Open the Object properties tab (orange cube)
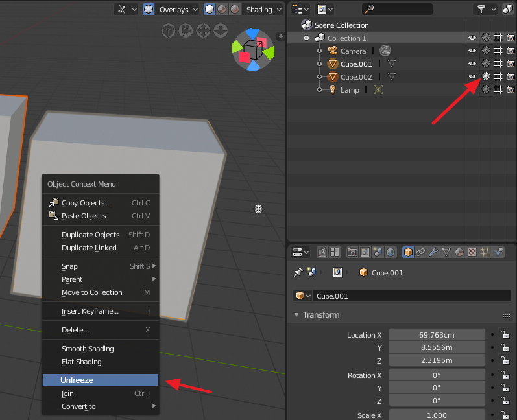Image resolution: width=517 pixels, height=420 pixels. coord(408,252)
